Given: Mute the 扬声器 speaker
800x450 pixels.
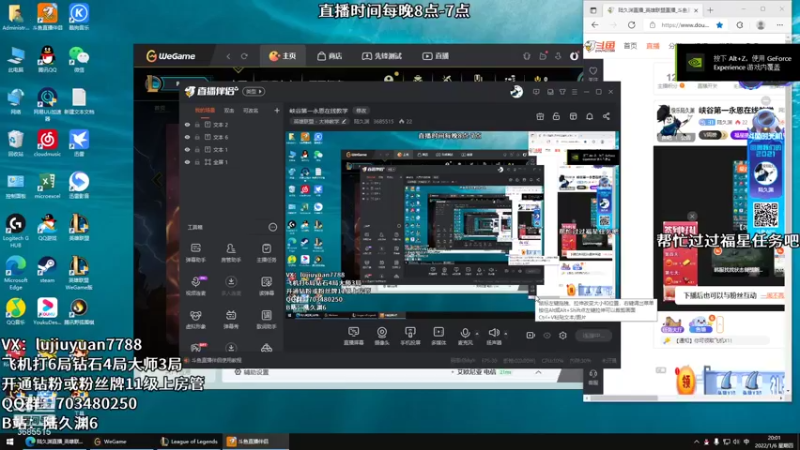Looking at the screenshot, I should tap(493, 336).
